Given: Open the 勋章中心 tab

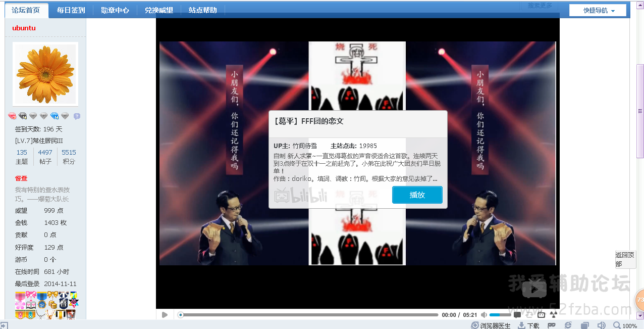Looking at the screenshot, I should pyautogui.click(x=115, y=10).
